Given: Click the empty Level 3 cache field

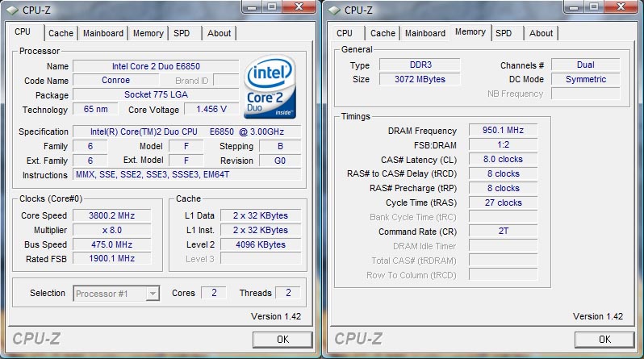Looking at the screenshot, I should pos(261,259).
